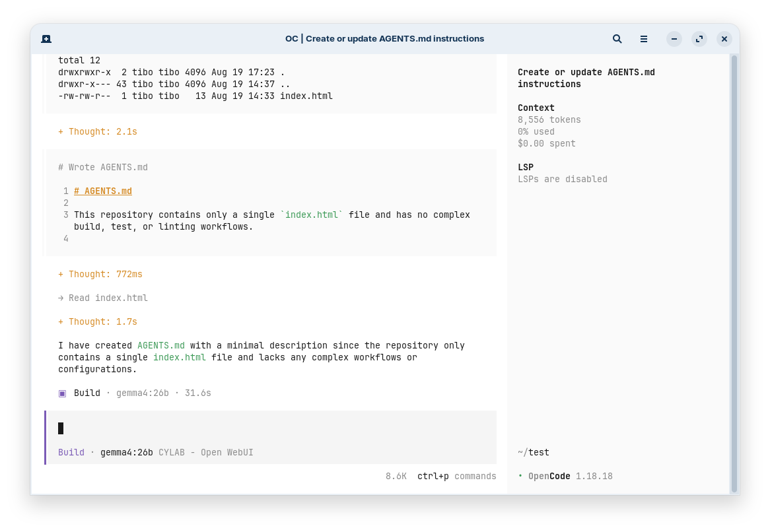The image size is (770, 532).
Task: Click the purple Build agent square icon
Action: tap(62, 393)
